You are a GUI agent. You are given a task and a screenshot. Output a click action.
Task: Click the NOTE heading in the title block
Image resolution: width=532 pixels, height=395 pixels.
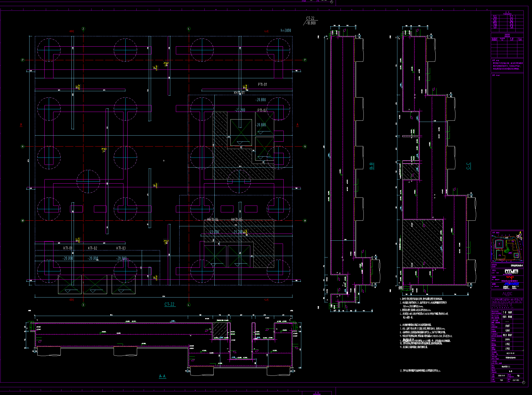(497, 60)
